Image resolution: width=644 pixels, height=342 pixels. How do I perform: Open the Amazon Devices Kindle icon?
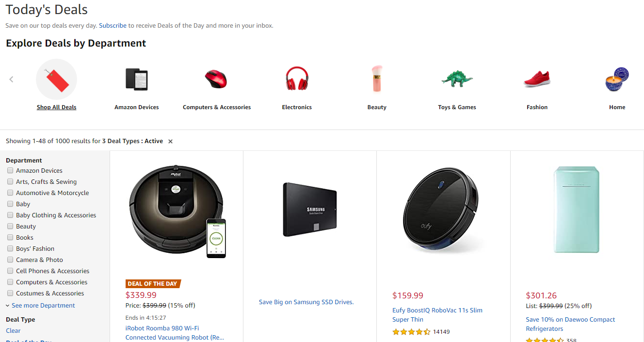[x=136, y=79]
